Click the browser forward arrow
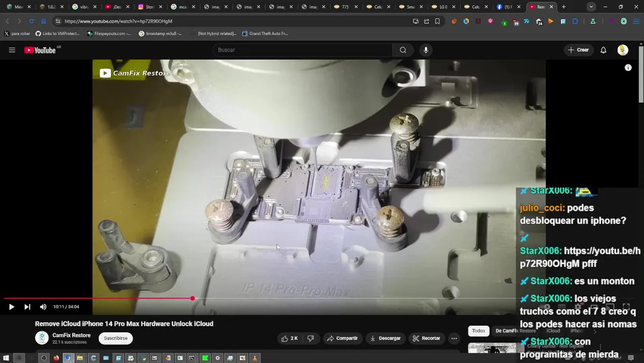The width and height of the screenshot is (644, 363). pyautogui.click(x=19, y=21)
